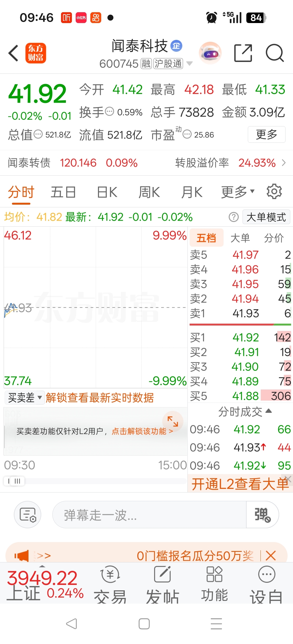Tap the 开通L2查看大单 banner
This screenshot has width=293, height=644.
(x=240, y=484)
